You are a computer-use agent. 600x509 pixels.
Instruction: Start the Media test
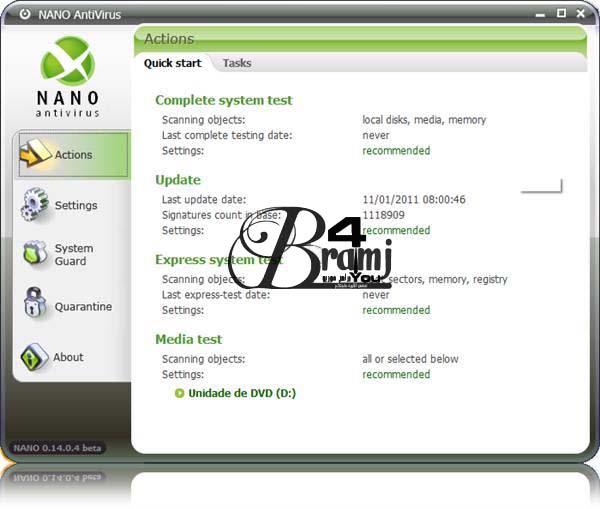pyautogui.click(x=188, y=339)
